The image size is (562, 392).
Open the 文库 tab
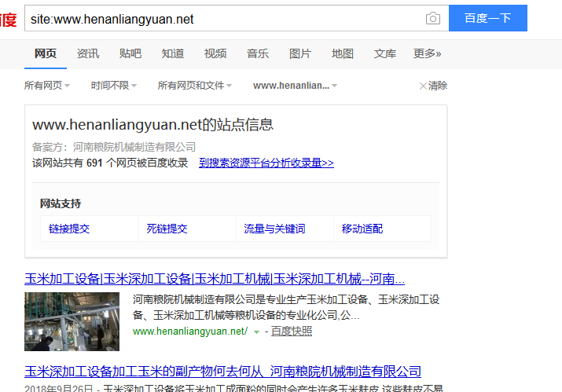point(385,53)
